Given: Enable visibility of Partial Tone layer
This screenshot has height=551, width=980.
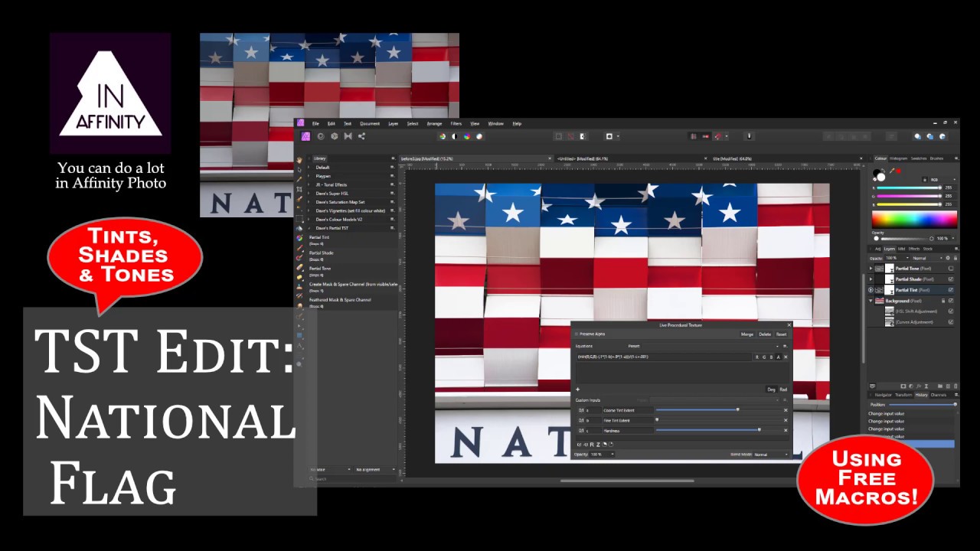Looking at the screenshot, I should coord(951,269).
